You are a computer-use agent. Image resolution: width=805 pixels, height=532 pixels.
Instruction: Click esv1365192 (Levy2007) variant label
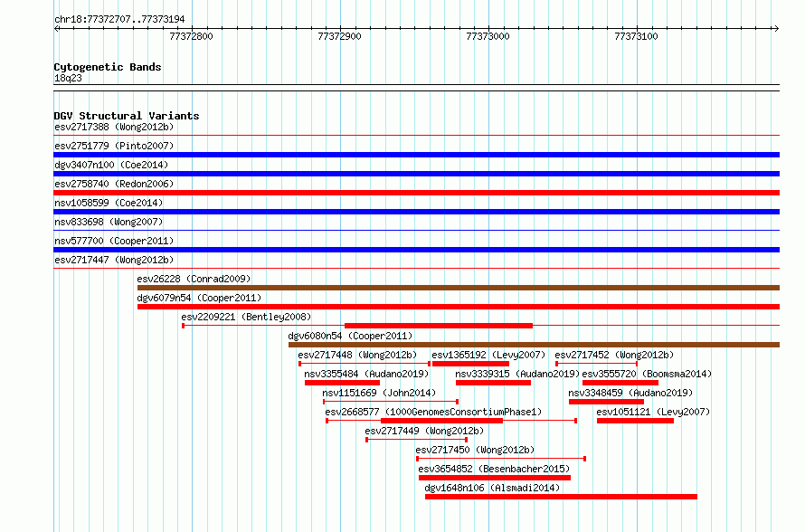click(x=488, y=355)
